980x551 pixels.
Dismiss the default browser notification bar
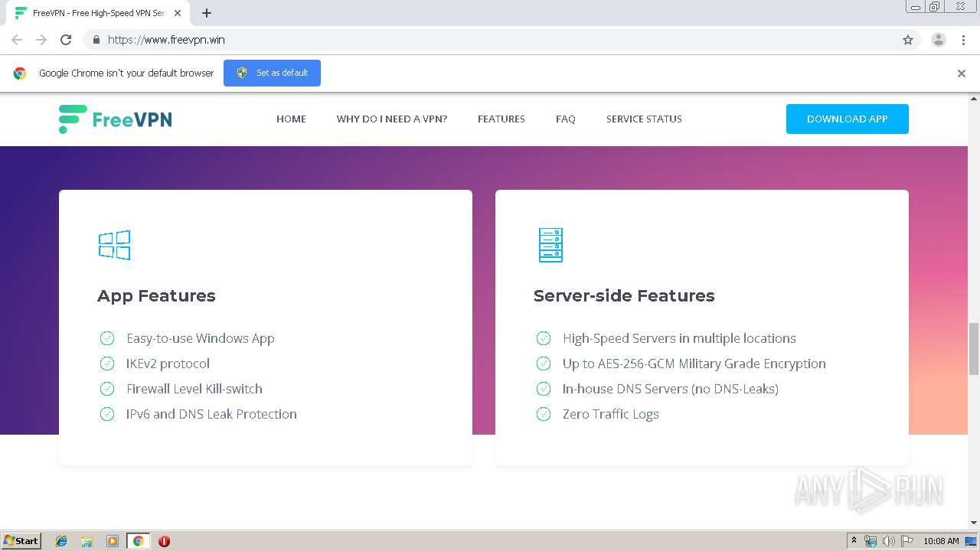click(962, 73)
